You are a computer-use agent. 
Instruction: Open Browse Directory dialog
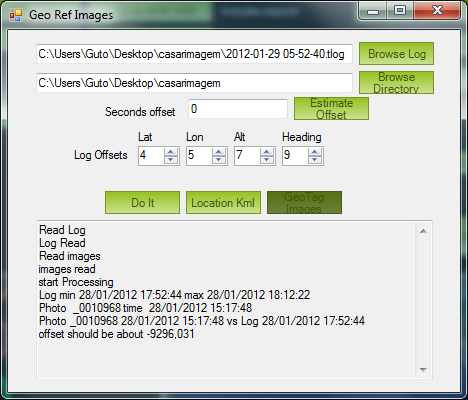[x=396, y=83]
